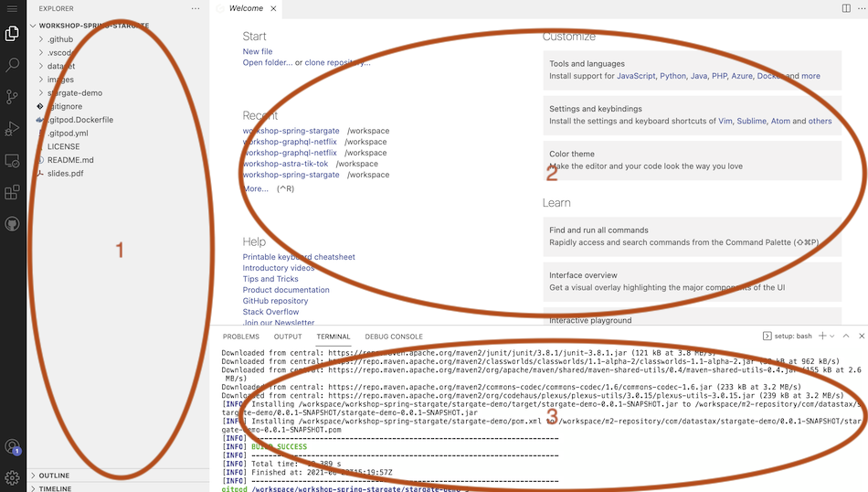The height and width of the screenshot is (492, 868).
Task: Create a new terminal with plus icon
Action: (822, 336)
